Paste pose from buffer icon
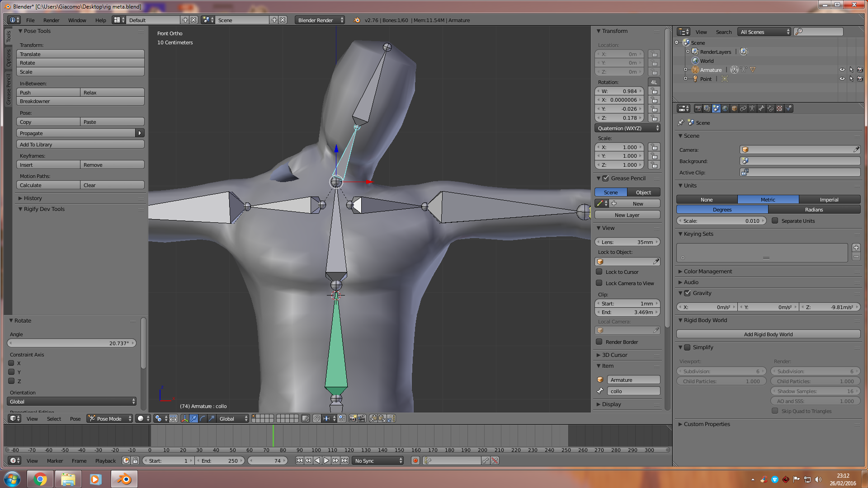The width and height of the screenshot is (868, 488). pyautogui.click(x=382, y=419)
